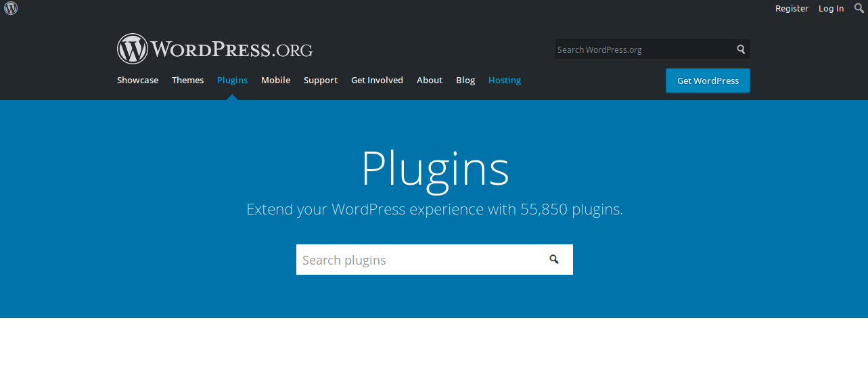This screenshot has height=381, width=868.
Task: Open the Register link
Action: (x=792, y=8)
